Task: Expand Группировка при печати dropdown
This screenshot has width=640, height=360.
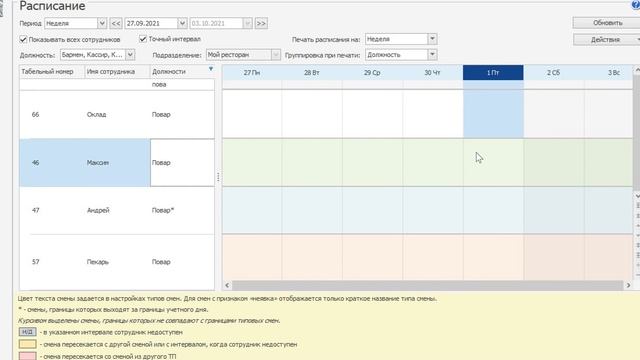Action: (x=432, y=55)
